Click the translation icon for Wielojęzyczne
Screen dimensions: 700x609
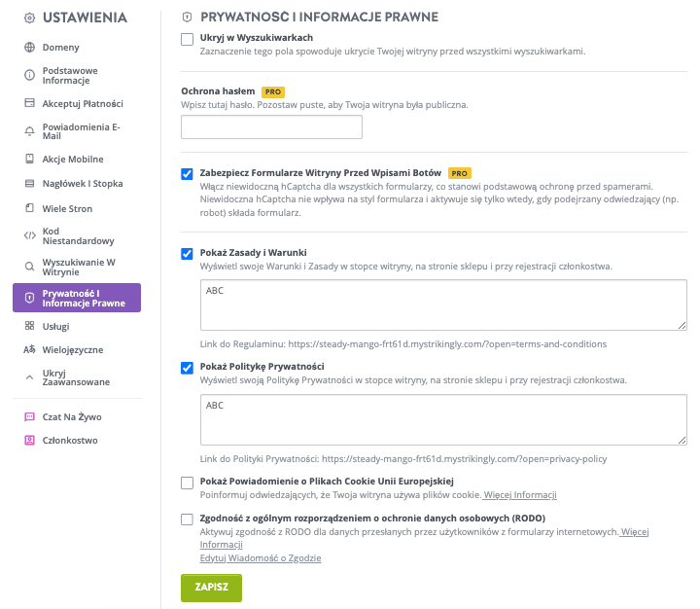click(29, 349)
